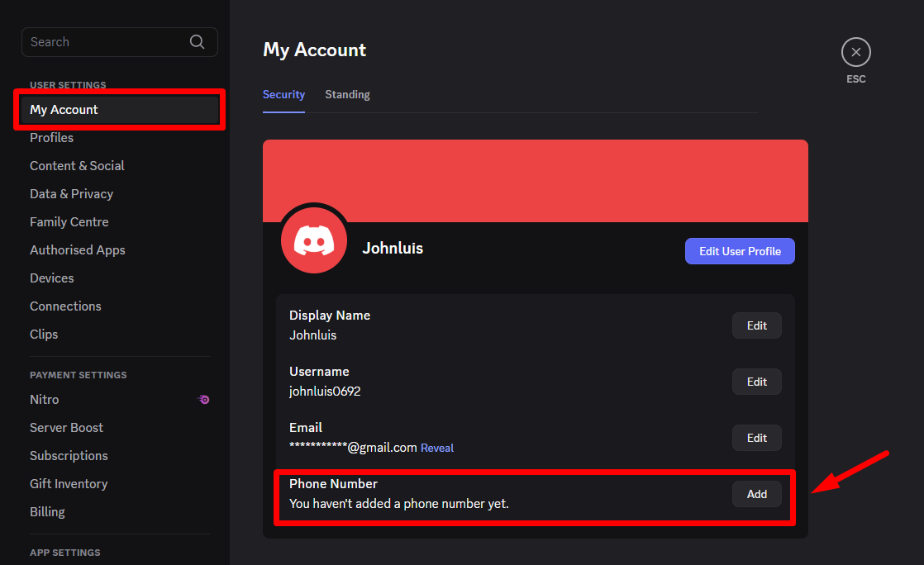Click the 'You haven't added a phone number yet' text
Viewport: 924px width, 565px height.
tap(399, 504)
